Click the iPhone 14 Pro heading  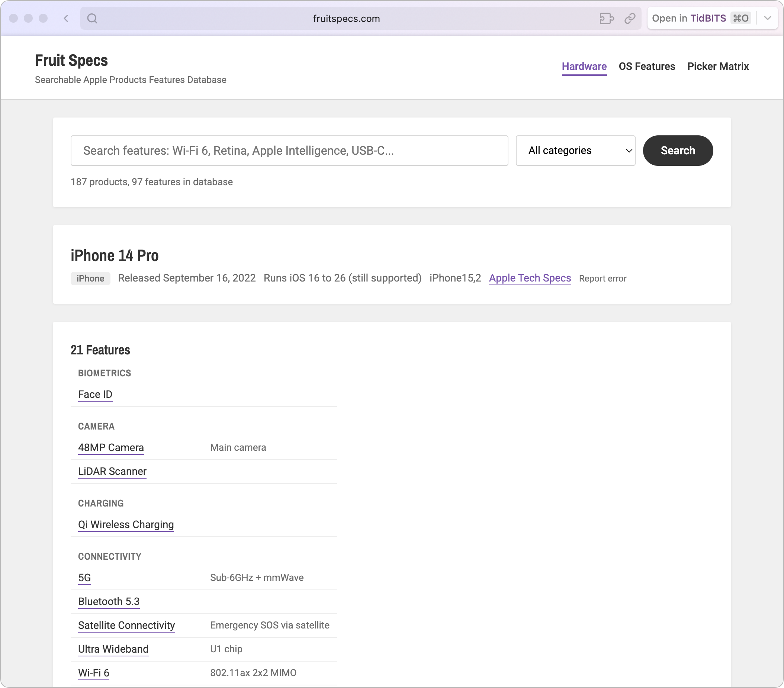coord(114,256)
